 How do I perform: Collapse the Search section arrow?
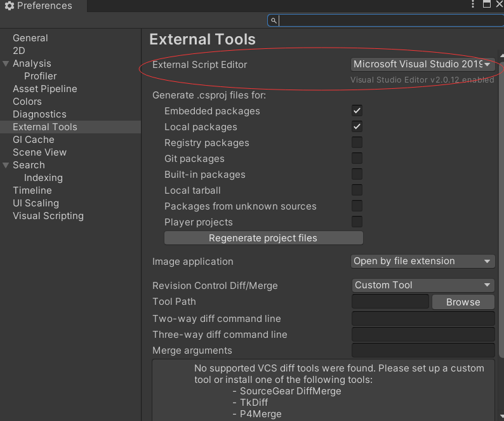pos(6,165)
